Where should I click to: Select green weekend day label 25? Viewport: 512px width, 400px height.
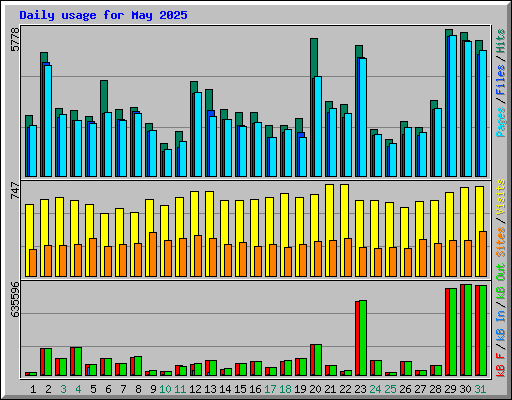click(x=390, y=389)
